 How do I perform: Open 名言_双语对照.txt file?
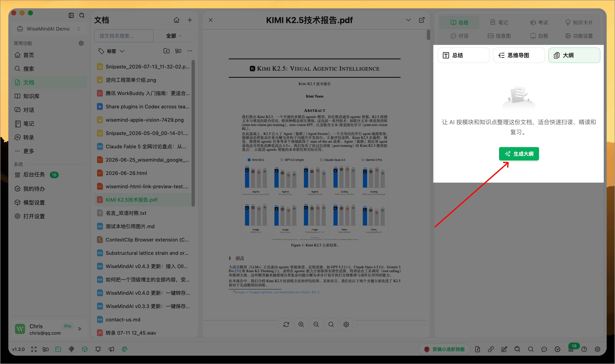pos(143,213)
